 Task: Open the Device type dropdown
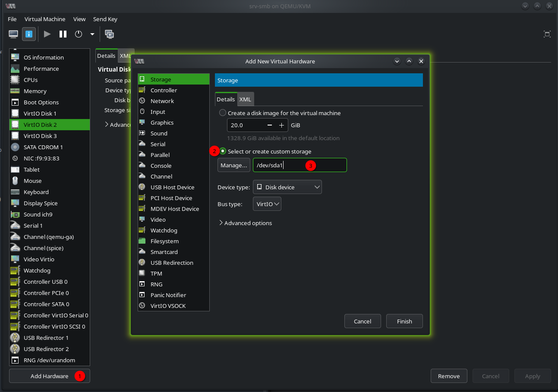[287, 187]
